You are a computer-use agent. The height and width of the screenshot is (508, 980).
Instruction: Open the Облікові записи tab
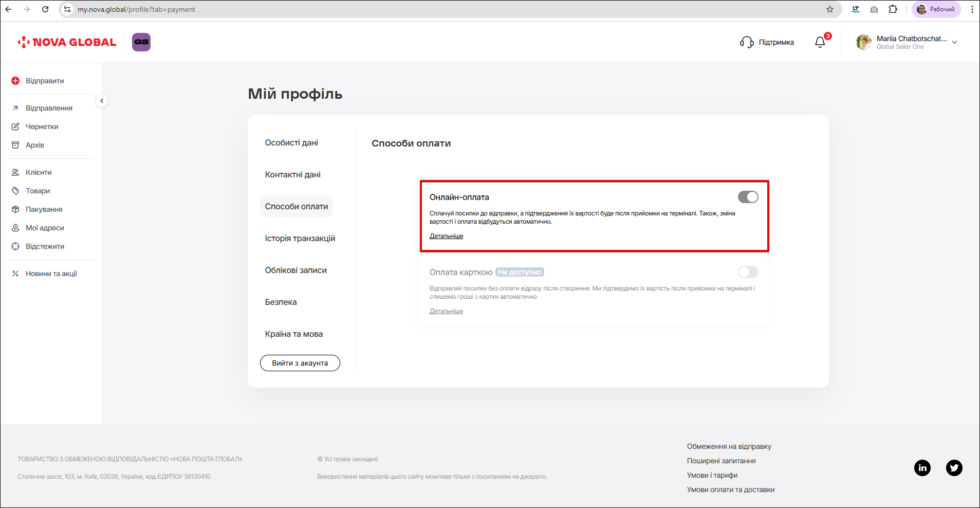click(295, 270)
